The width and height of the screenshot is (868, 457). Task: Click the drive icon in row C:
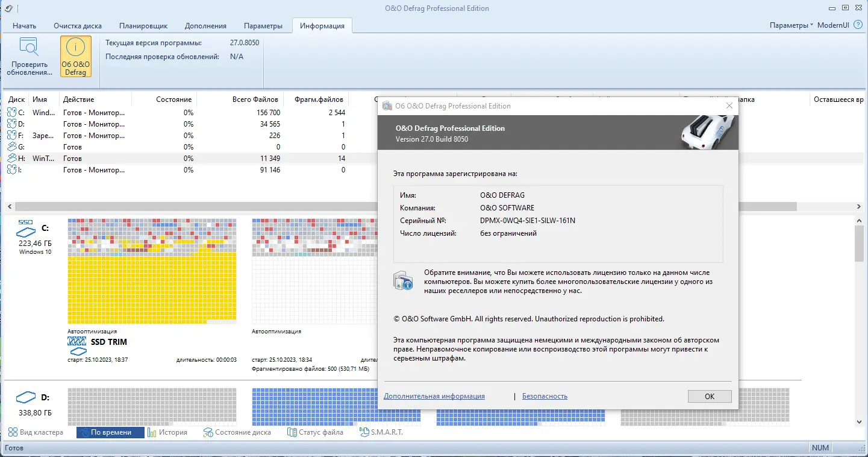tap(12, 113)
